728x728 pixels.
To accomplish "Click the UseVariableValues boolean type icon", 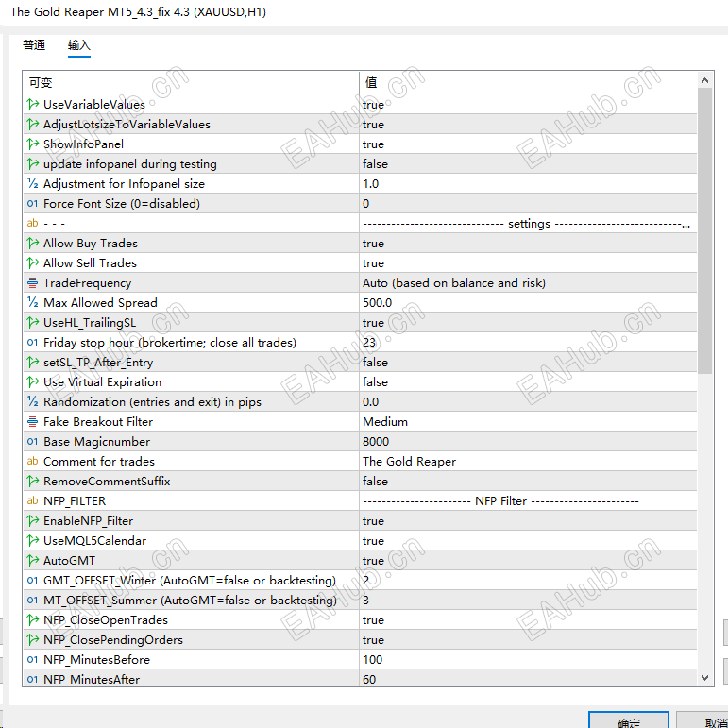I will pyautogui.click(x=32, y=105).
